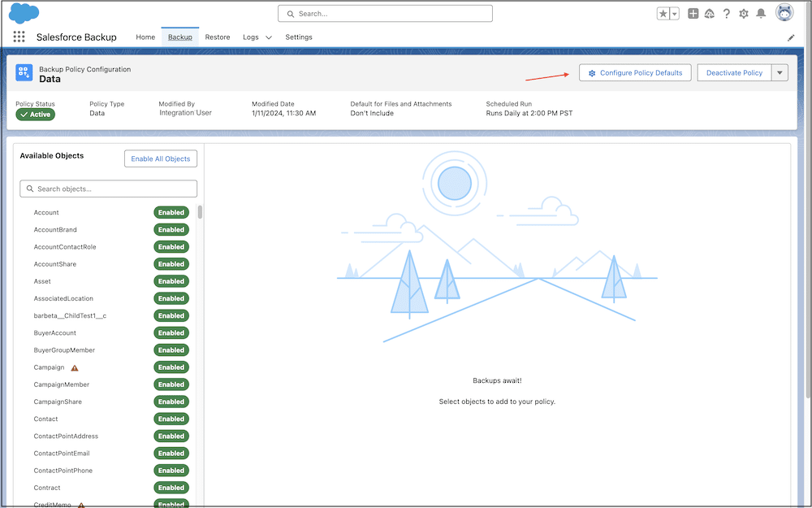Open the plus quick-create icon
This screenshot has width=812, height=508.
coord(692,13)
